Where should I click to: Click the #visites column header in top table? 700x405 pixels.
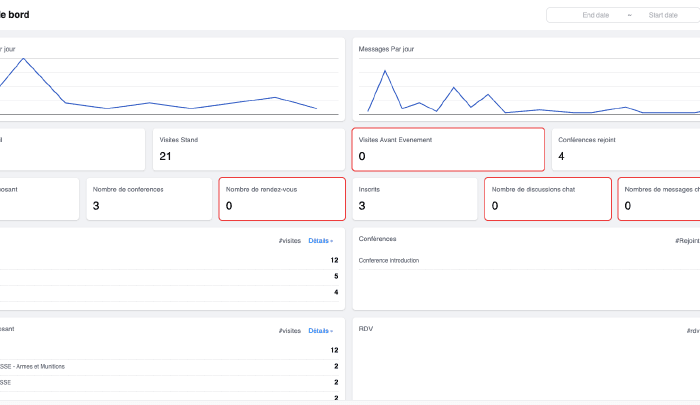coord(290,241)
